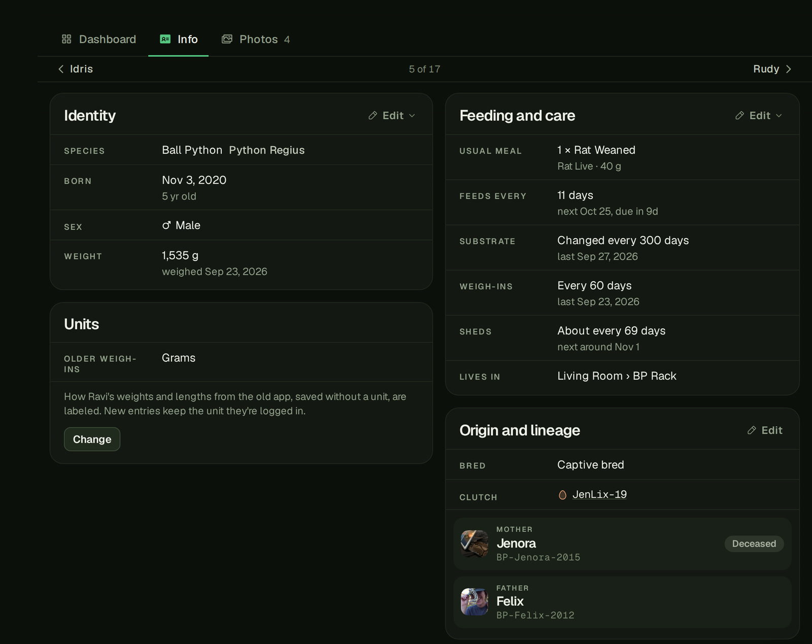This screenshot has height=644, width=812.
Task: Click 'Every 60 days' weigh-ins text
Action: click(595, 286)
